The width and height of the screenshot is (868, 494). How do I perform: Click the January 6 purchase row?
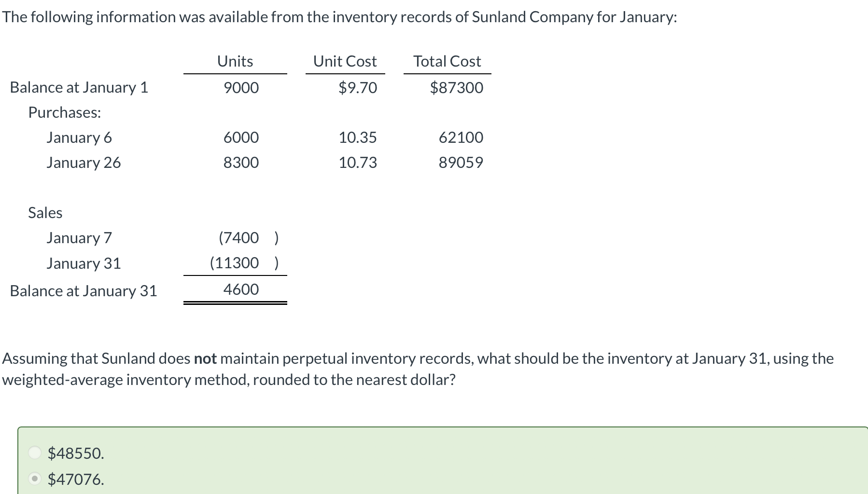[79, 137]
